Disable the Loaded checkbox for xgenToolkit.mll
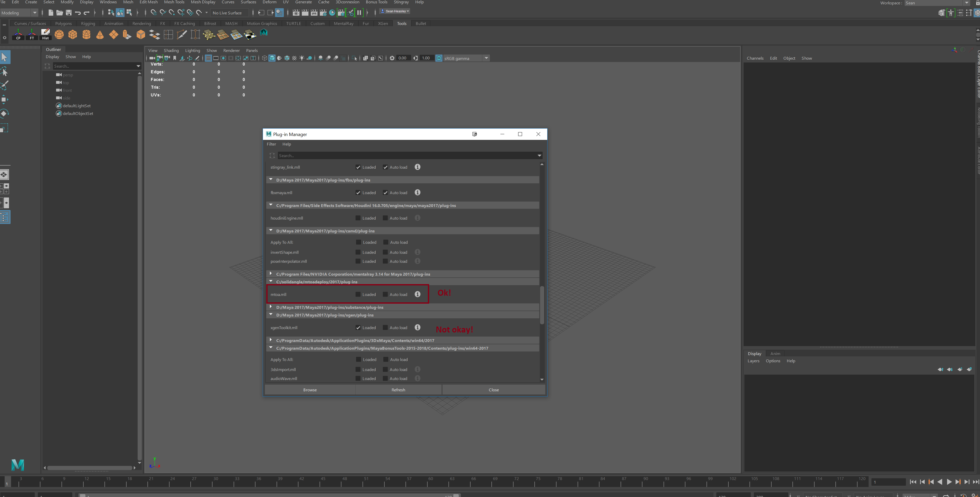The width and height of the screenshot is (980, 497). [358, 327]
